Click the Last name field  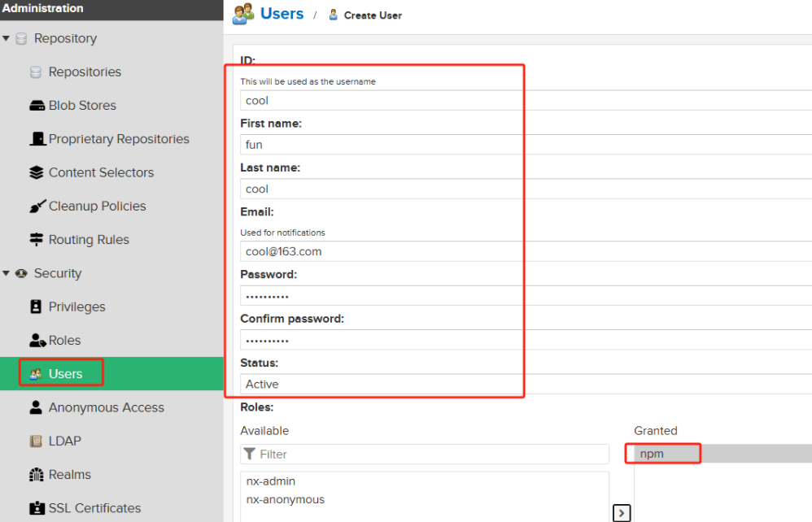pyautogui.click(x=526, y=189)
